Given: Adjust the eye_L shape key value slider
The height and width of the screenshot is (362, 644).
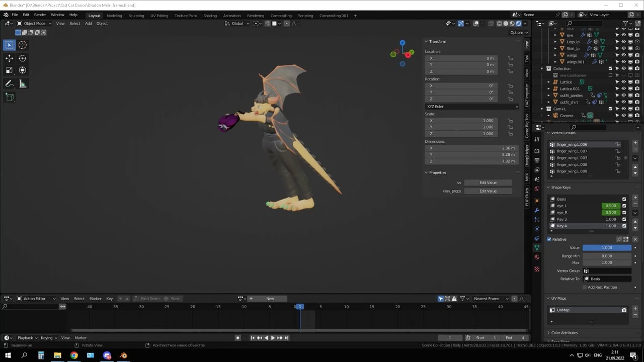Looking at the screenshot, I should click(611, 206).
